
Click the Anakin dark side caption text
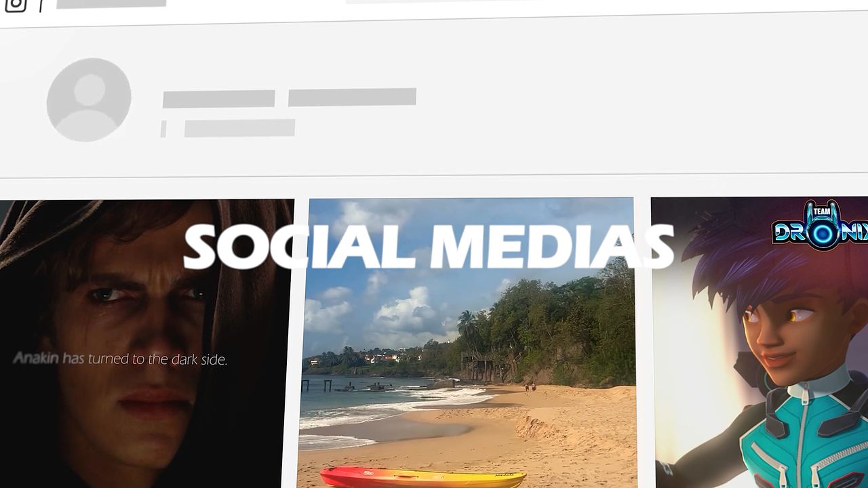[x=120, y=359]
